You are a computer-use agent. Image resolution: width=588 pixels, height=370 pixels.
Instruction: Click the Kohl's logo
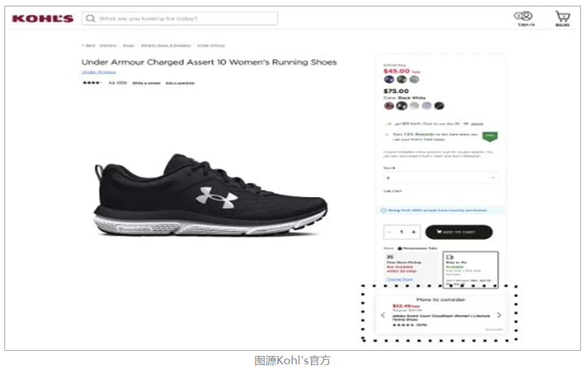point(43,18)
